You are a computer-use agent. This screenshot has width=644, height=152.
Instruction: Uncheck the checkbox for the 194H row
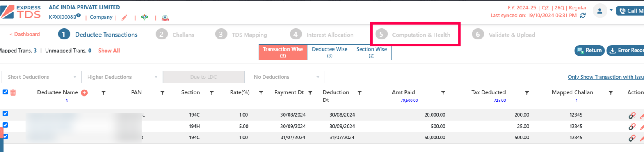5,125
